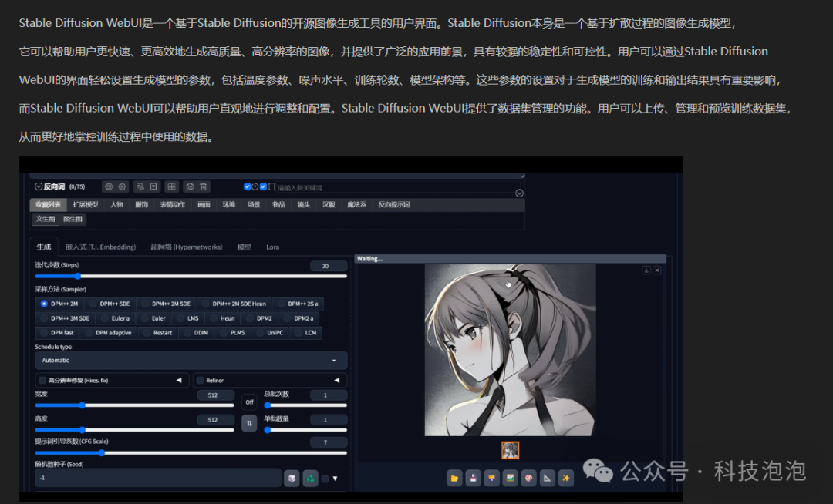Reuse last seed with green recycle icon
Screen dimensions: 833x504
[310, 478]
